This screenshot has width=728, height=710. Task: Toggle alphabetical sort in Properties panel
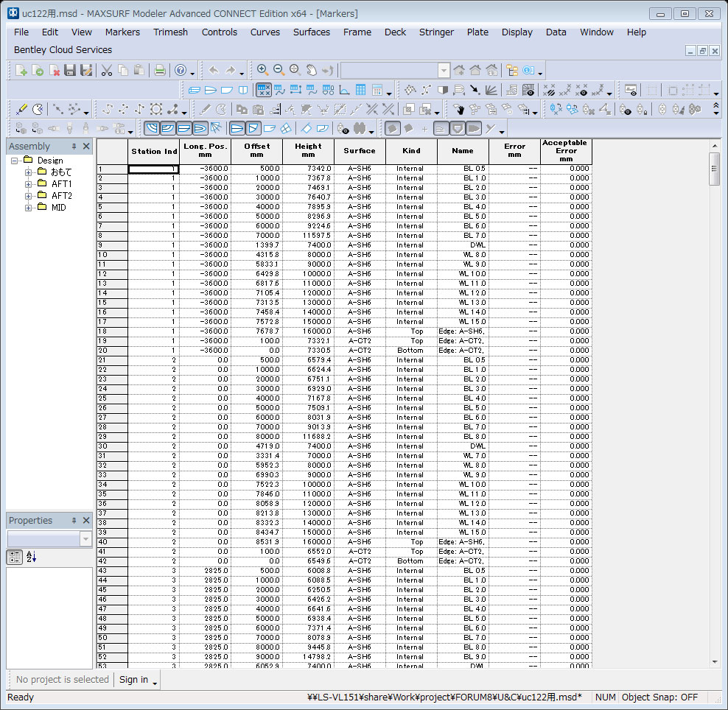point(31,557)
